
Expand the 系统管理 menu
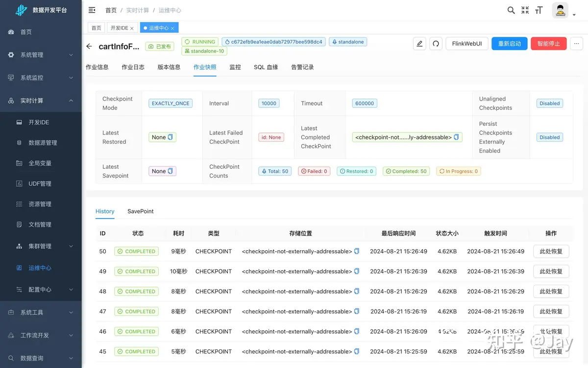(41, 55)
